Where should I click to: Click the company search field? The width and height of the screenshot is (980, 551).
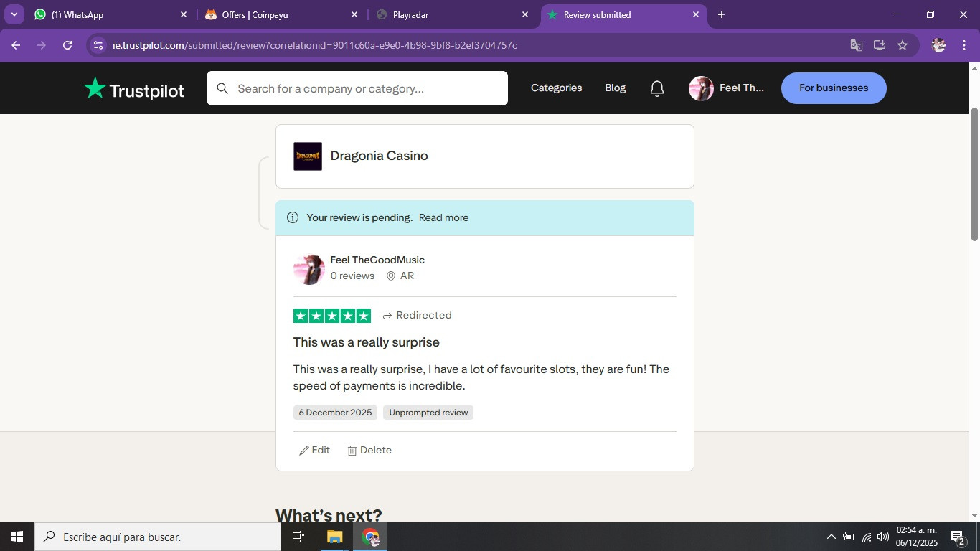pyautogui.click(x=357, y=88)
